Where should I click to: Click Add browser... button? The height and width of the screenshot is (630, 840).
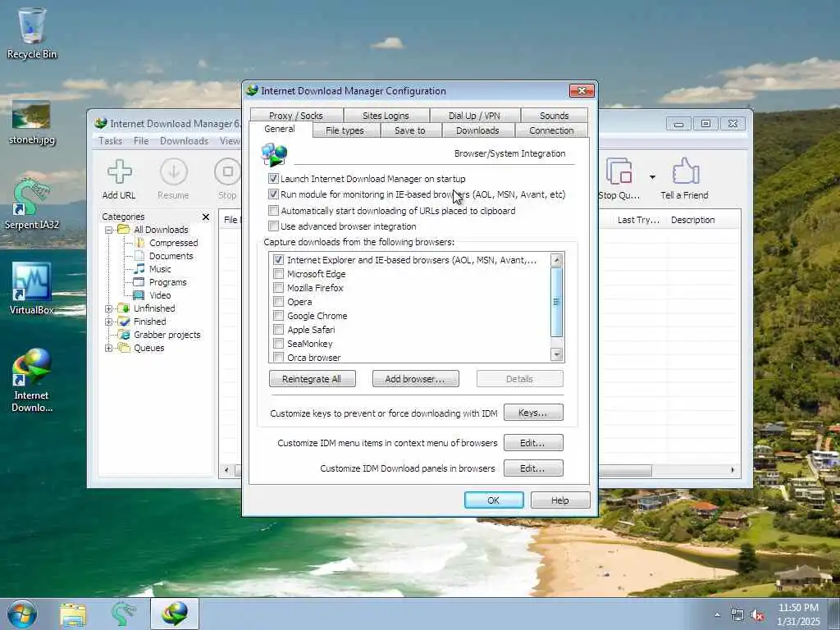415,379
